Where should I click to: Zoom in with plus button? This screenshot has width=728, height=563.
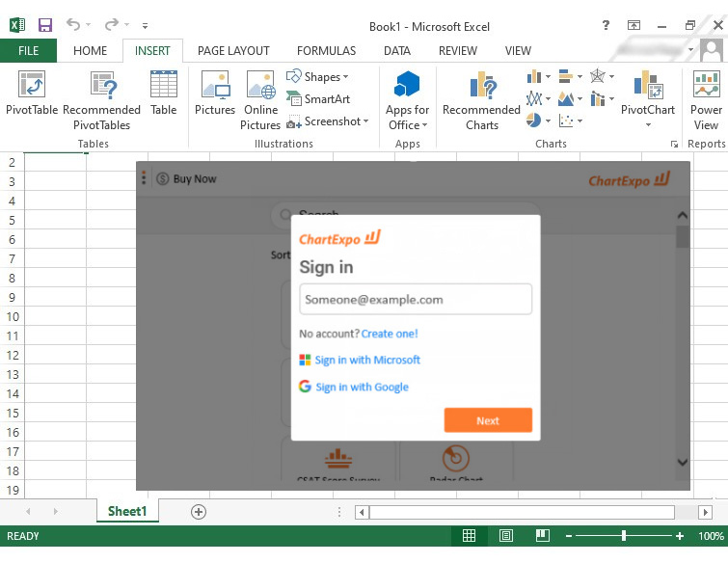680,536
